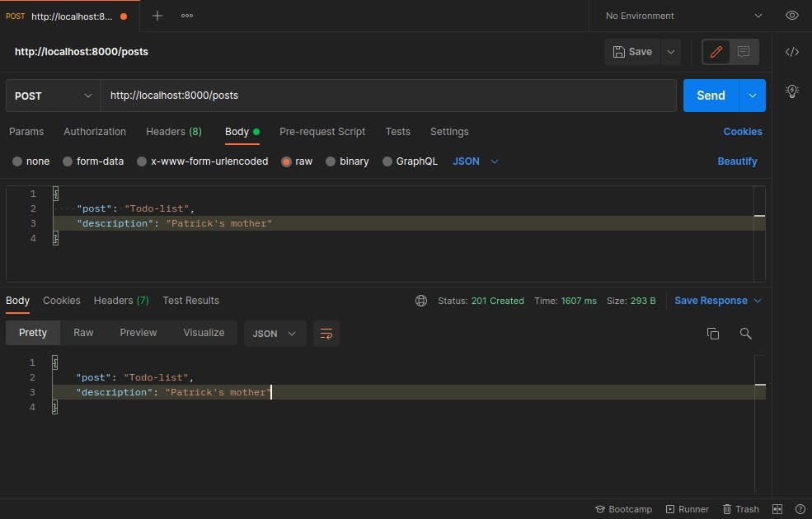Screen dimensions: 812x519
Task: Select the binary body option
Action: [x=331, y=161]
